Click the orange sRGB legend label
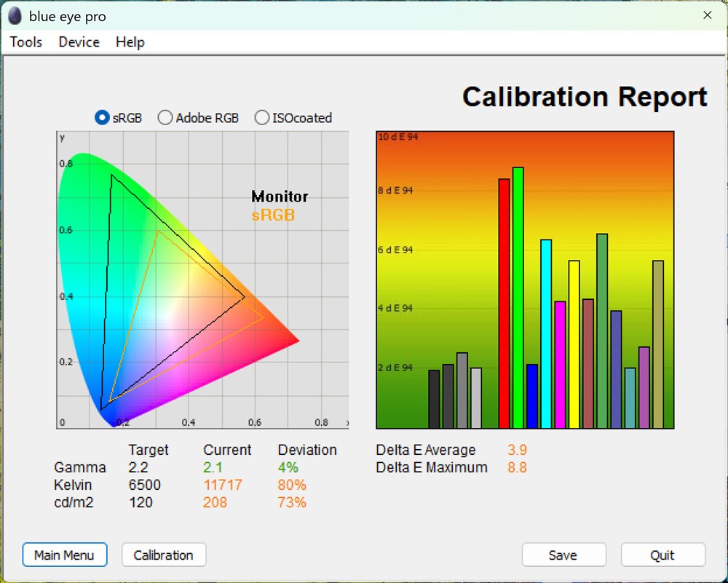Viewport: 728px width, 583px height. click(x=274, y=215)
